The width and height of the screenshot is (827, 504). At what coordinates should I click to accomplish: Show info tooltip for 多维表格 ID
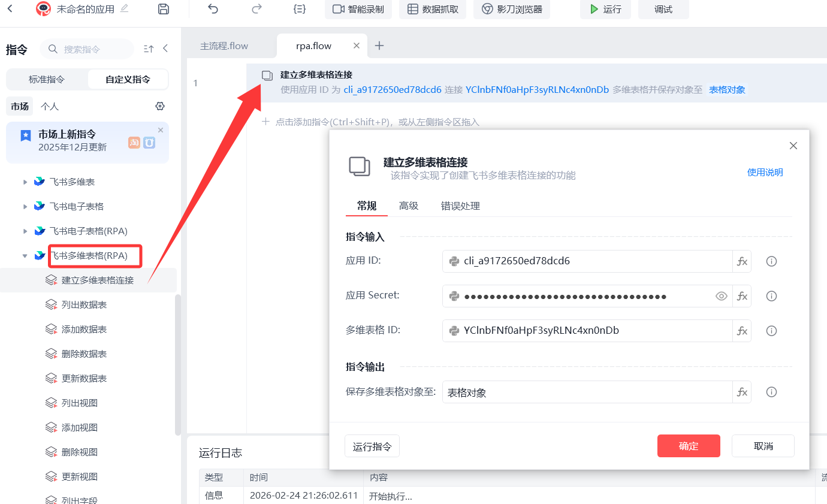772,331
